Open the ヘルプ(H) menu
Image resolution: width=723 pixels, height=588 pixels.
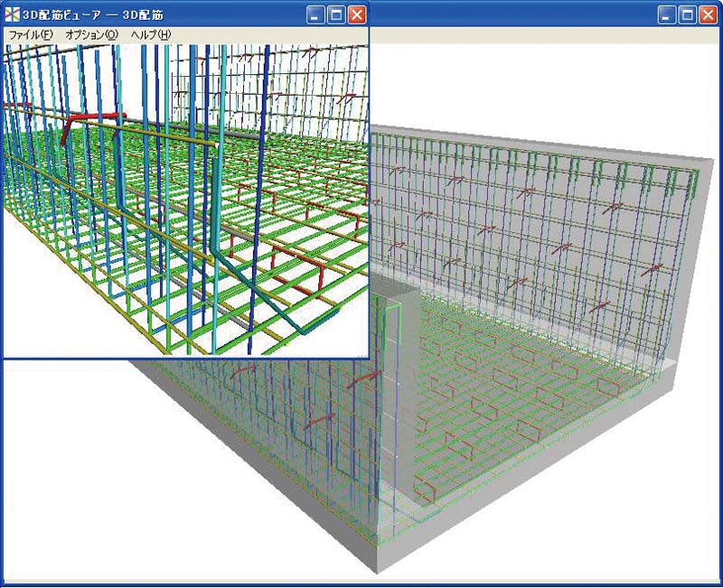151,35
